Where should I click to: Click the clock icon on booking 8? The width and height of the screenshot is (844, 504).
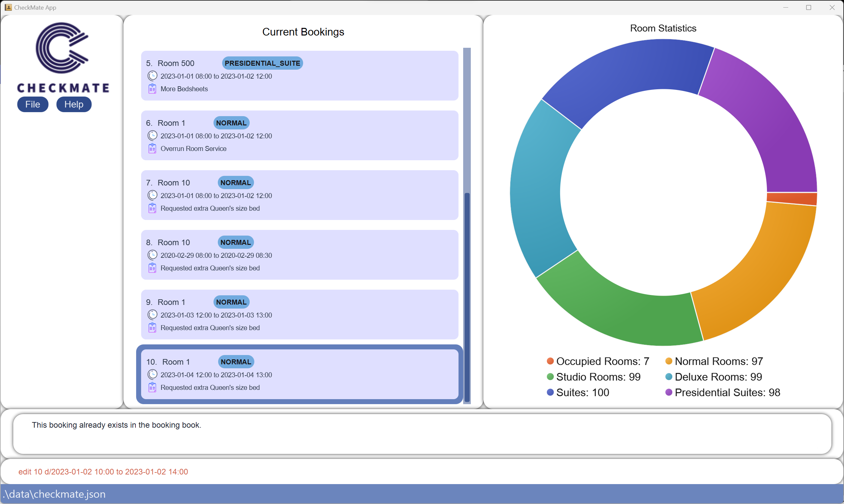pyautogui.click(x=152, y=255)
